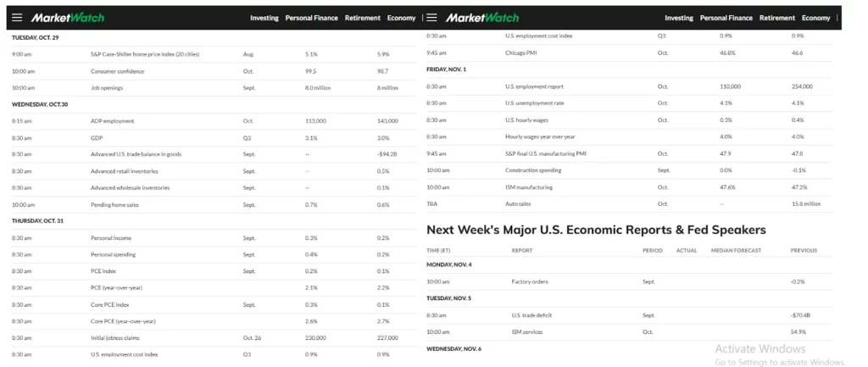The image size is (868, 367).
Task: Click the 'Personal spending' report name
Action: 114,254
